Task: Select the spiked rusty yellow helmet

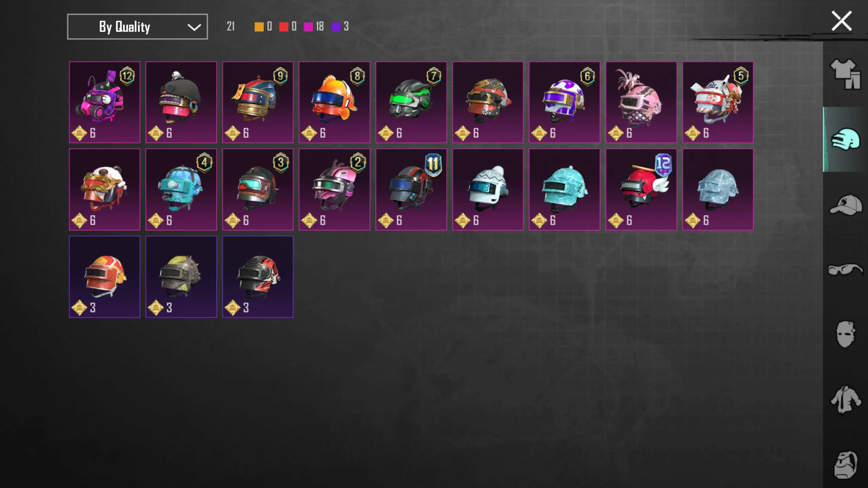Action: tap(181, 277)
